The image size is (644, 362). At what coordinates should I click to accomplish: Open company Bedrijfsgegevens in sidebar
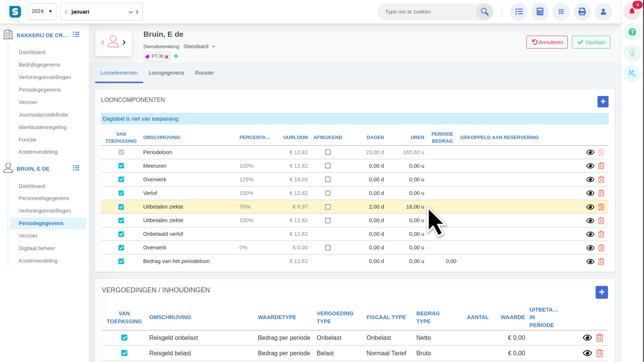(x=40, y=65)
